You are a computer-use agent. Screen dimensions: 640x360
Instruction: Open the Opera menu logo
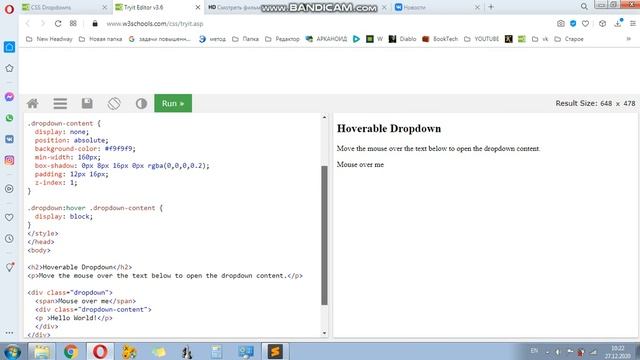tap(9, 9)
